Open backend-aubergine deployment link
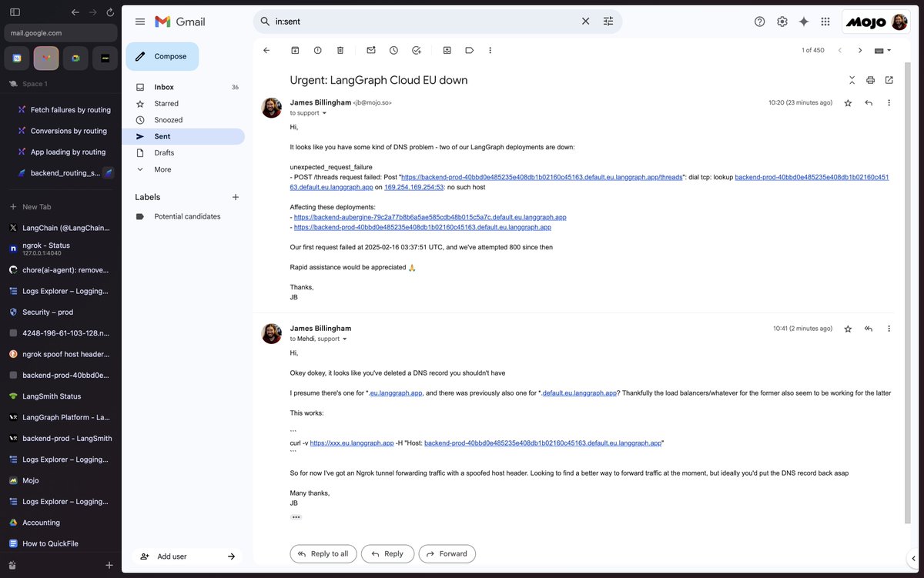This screenshot has height=578, width=924. coord(430,217)
